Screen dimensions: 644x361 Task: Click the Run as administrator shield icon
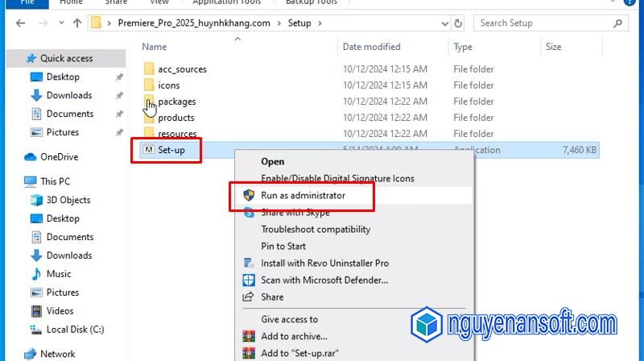coord(249,195)
